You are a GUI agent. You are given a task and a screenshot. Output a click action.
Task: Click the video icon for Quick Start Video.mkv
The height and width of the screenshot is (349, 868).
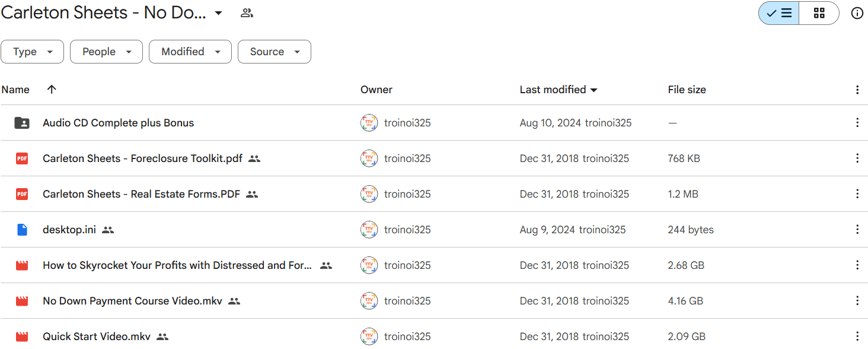point(22,337)
